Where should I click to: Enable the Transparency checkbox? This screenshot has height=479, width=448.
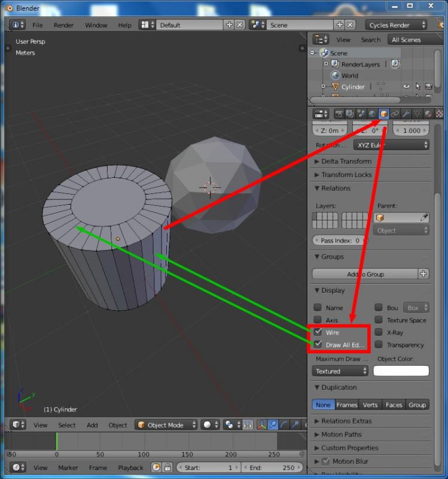379,344
